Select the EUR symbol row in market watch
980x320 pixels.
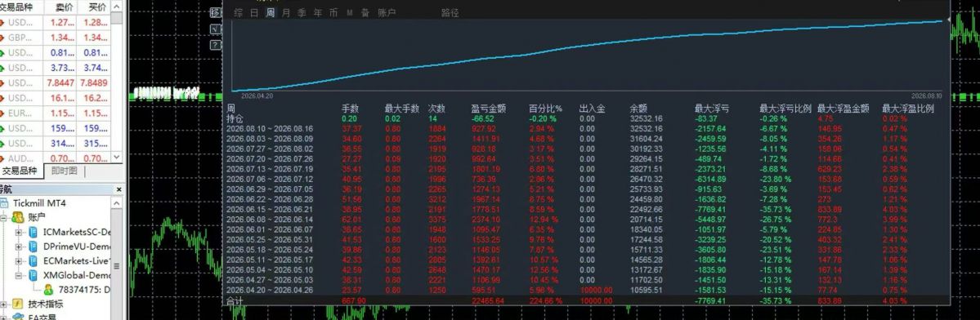pyautogui.click(x=56, y=113)
